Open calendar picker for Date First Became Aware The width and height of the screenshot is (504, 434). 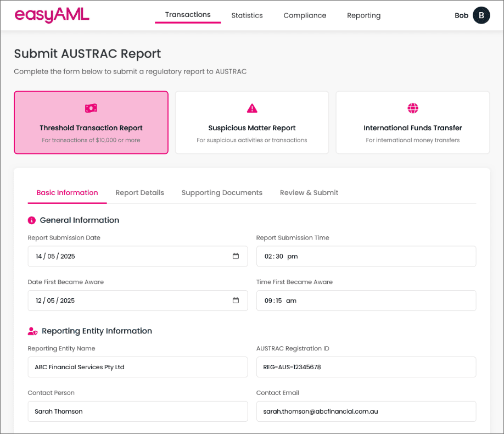point(236,300)
